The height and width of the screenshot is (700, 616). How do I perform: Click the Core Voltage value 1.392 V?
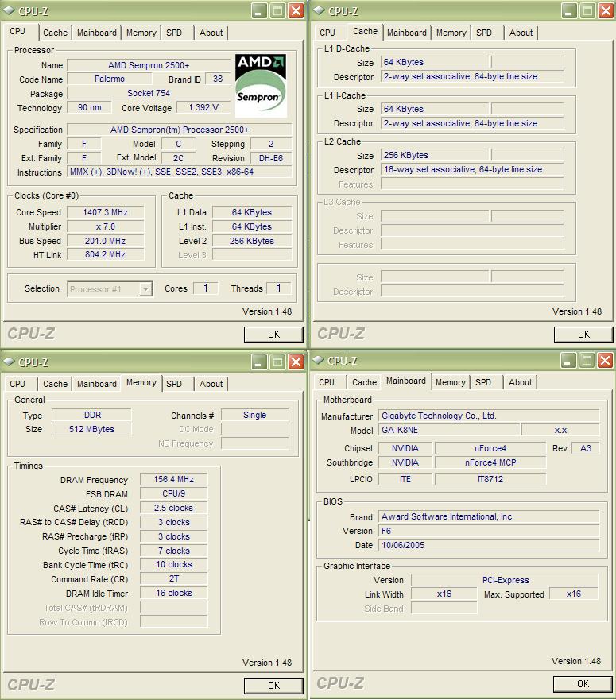coord(203,107)
